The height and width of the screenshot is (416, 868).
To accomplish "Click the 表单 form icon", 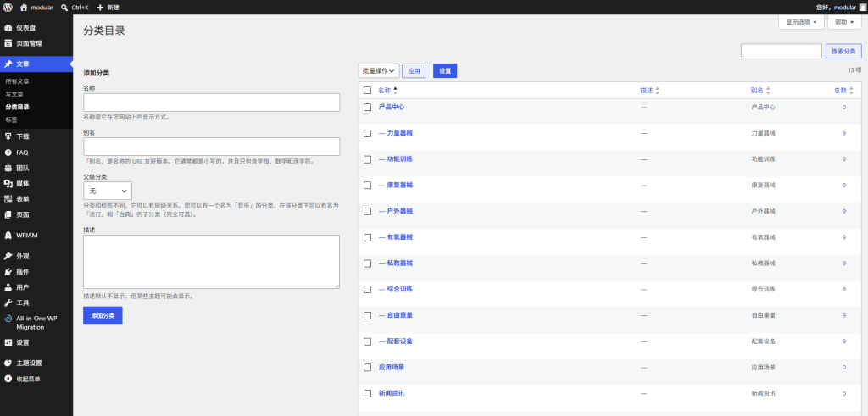I will (8, 198).
